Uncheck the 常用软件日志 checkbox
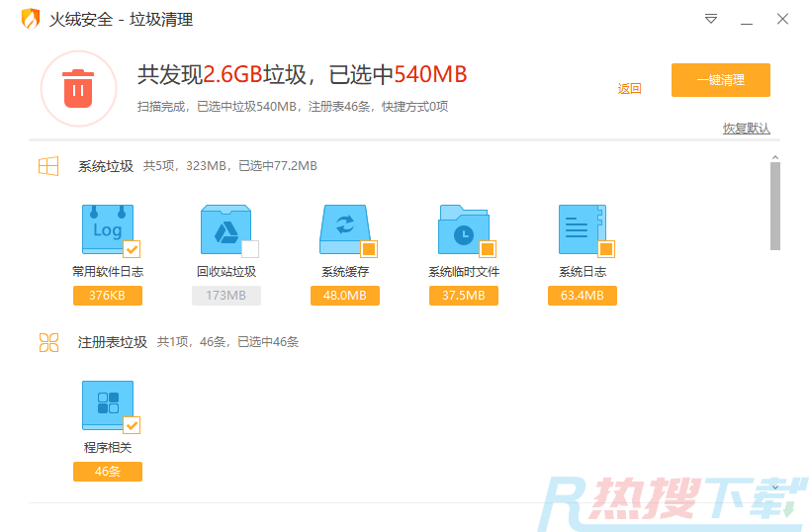Image resolution: width=809 pixels, height=532 pixels. coord(133,249)
